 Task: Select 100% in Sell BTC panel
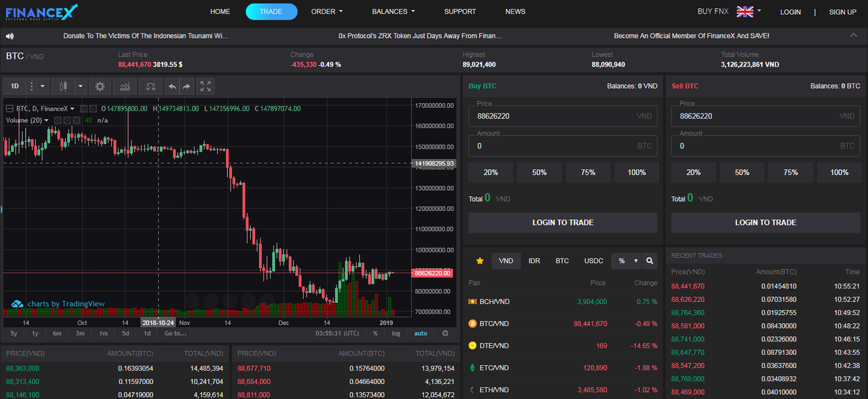[840, 172]
